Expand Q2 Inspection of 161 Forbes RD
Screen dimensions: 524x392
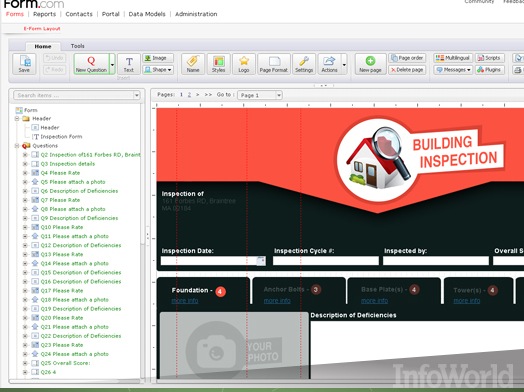pos(25,155)
